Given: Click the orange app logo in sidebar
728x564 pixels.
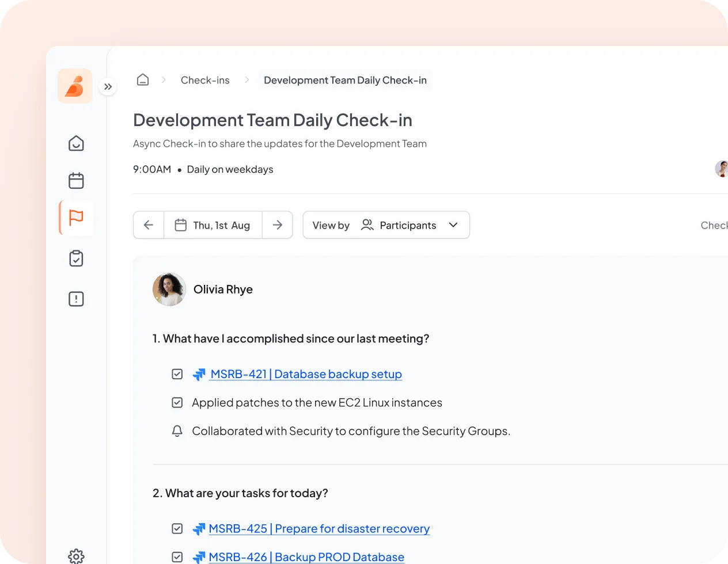Looking at the screenshot, I should click(x=75, y=86).
